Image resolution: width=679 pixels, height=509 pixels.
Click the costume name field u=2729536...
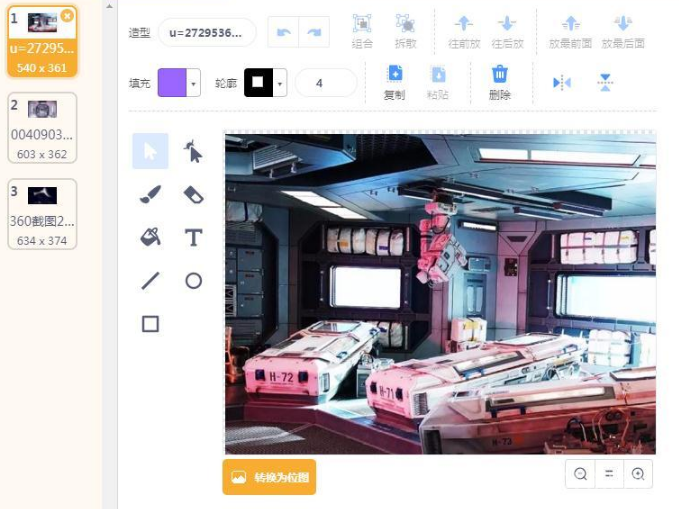207,32
